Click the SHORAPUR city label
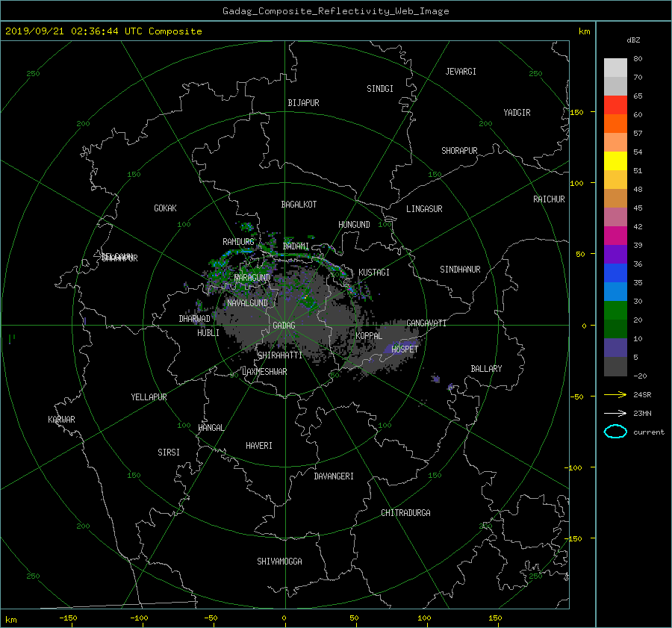This screenshot has height=628, width=672. click(459, 151)
